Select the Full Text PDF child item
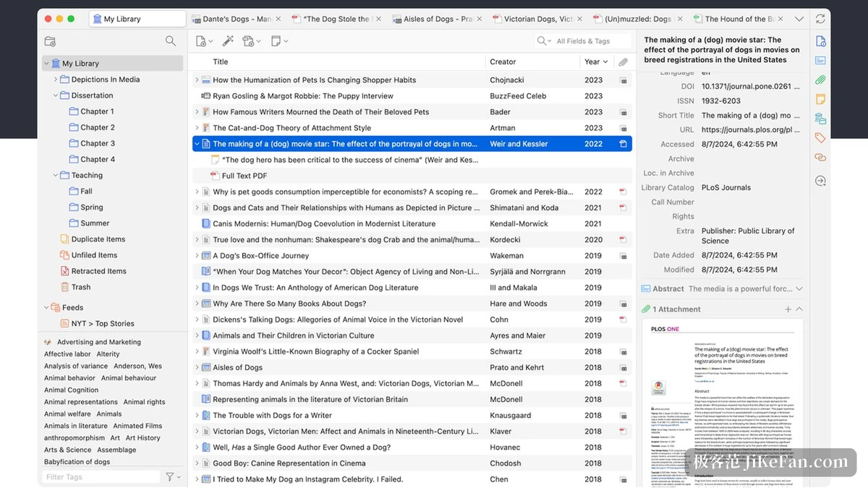Screen dimensions: 868x488 [244, 176]
